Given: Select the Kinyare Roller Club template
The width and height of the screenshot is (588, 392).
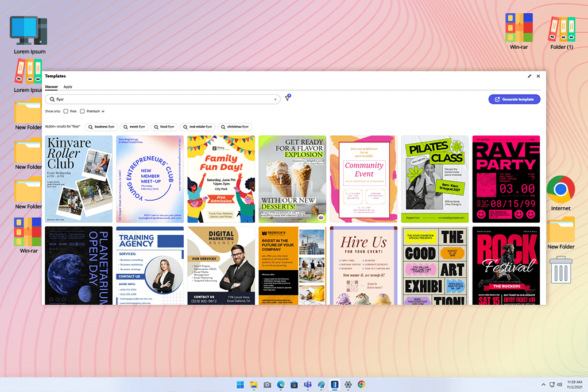Looking at the screenshot, I should pyautogui.click(x=79, y=179).
